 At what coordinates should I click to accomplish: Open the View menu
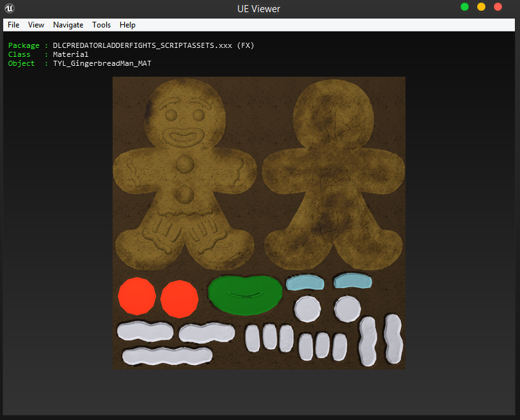coord(36,25)
